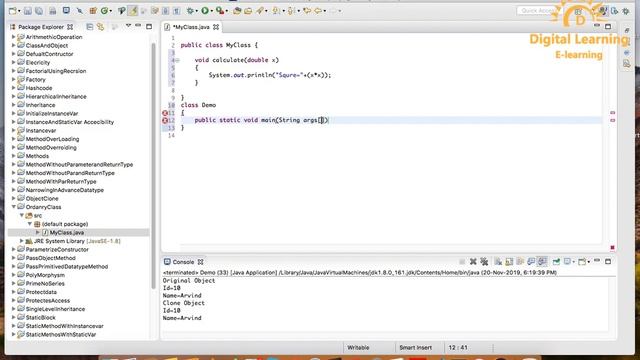640x360 pixels.
Task: Select the (default package) tree item
Action: (64, 224)
